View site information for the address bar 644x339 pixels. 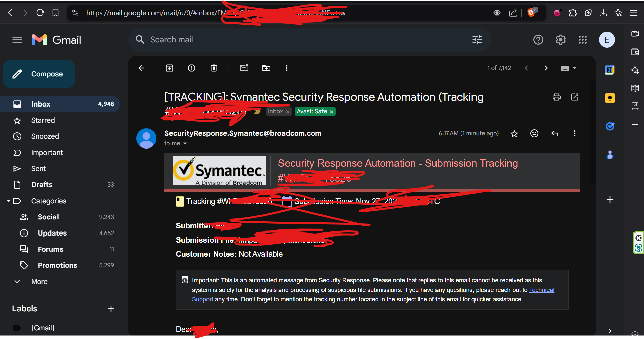click(x=75, y=13)
